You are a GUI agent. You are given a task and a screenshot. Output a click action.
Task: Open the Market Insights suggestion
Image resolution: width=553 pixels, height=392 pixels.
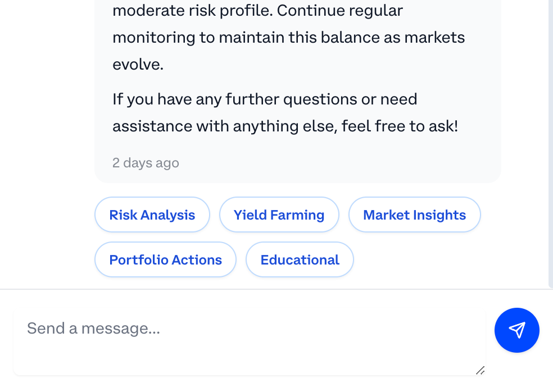414,215
